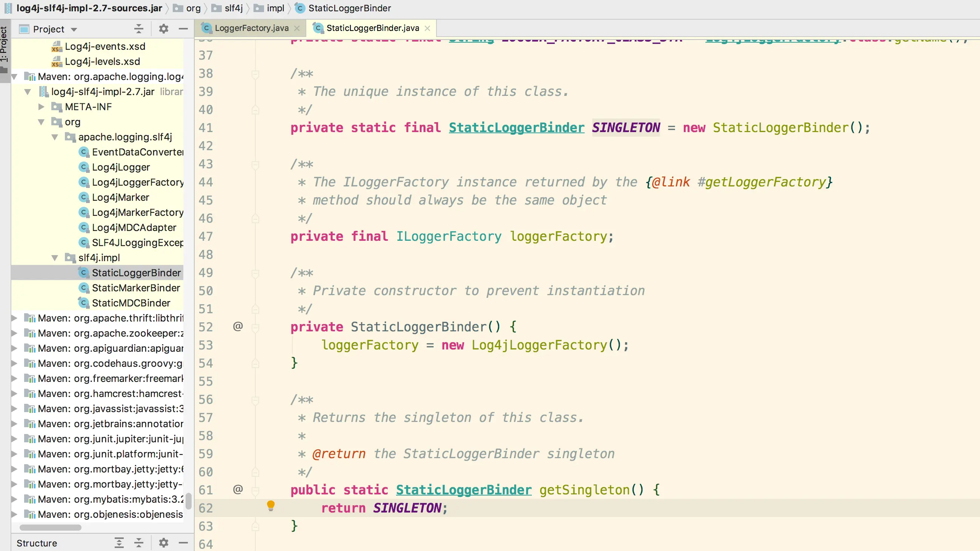Image resolution: width=980 pixels, height=551 pixels.
Task: Expand the META-INF folder
Action: point(41,107)
